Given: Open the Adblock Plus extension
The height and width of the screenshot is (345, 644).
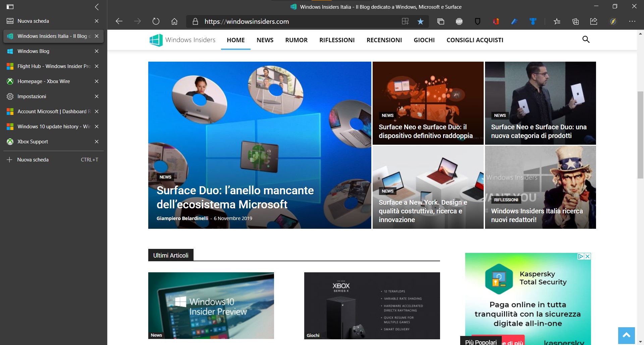Looking at the screenshot, I should pyautogui.click(x=459, y=21).
